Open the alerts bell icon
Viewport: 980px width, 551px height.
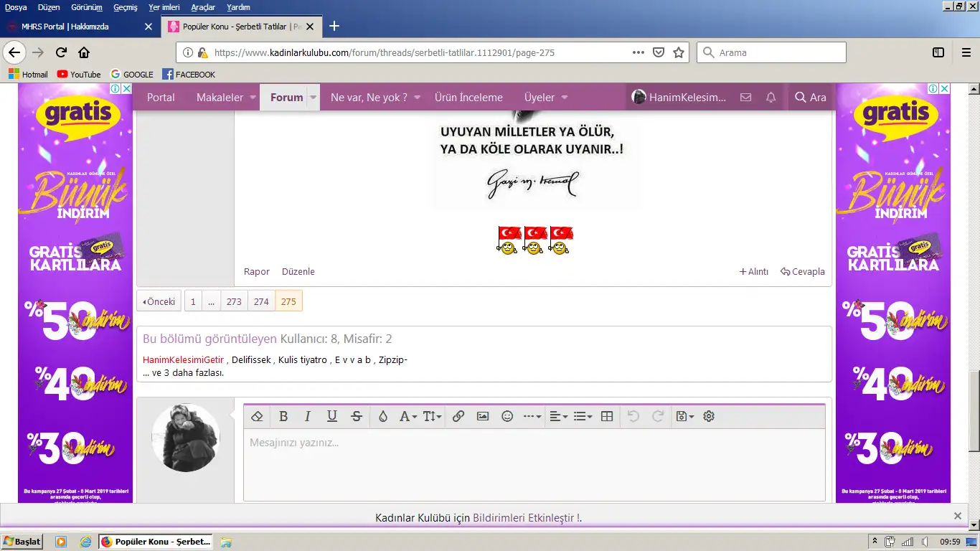click(771, 98)
